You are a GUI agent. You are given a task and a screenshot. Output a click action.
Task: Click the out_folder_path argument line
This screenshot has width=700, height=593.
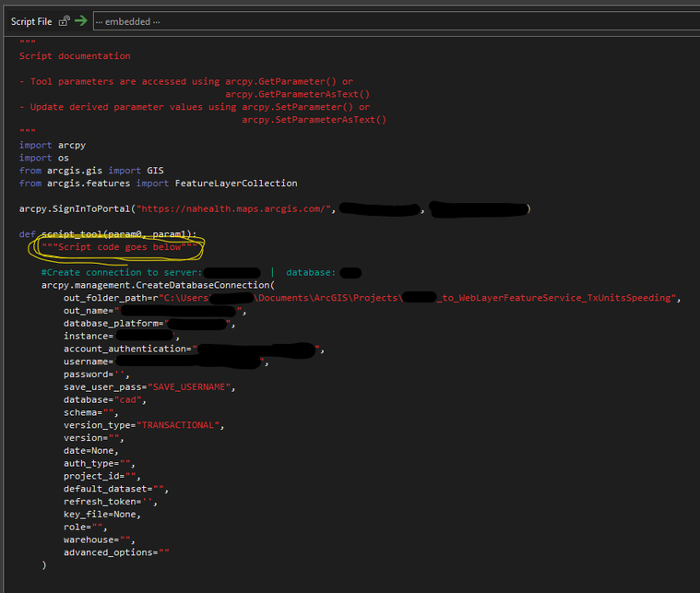tap(372, 298)
